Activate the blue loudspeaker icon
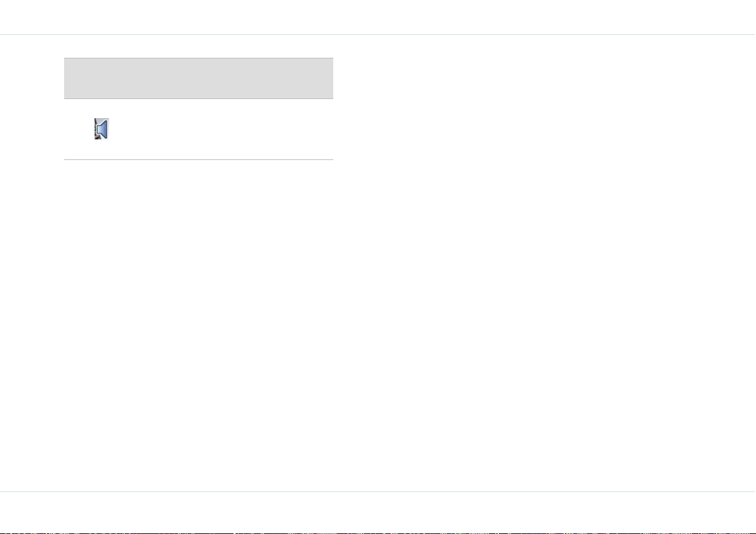 pos(102,129)
